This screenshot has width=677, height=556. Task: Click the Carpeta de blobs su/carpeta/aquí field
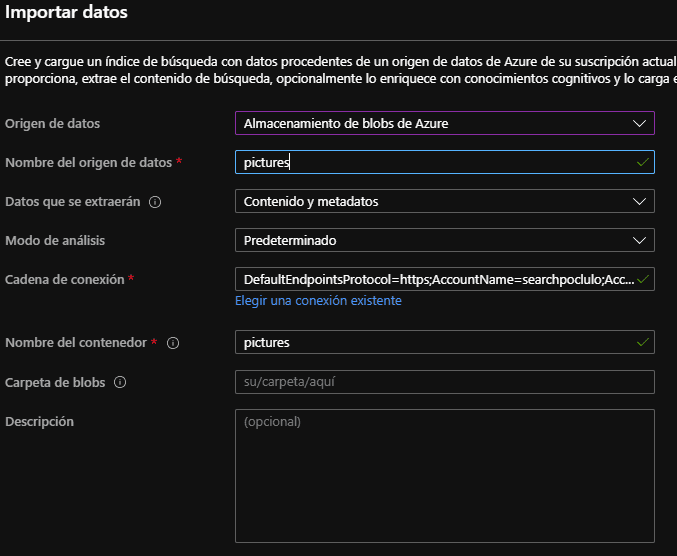[x=445, y=382]
